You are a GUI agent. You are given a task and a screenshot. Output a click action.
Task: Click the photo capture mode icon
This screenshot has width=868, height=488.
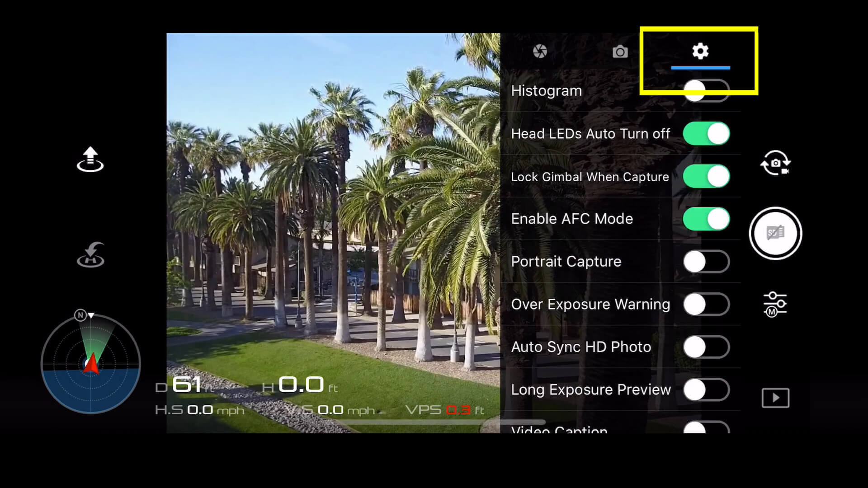(x=620, y=52)
